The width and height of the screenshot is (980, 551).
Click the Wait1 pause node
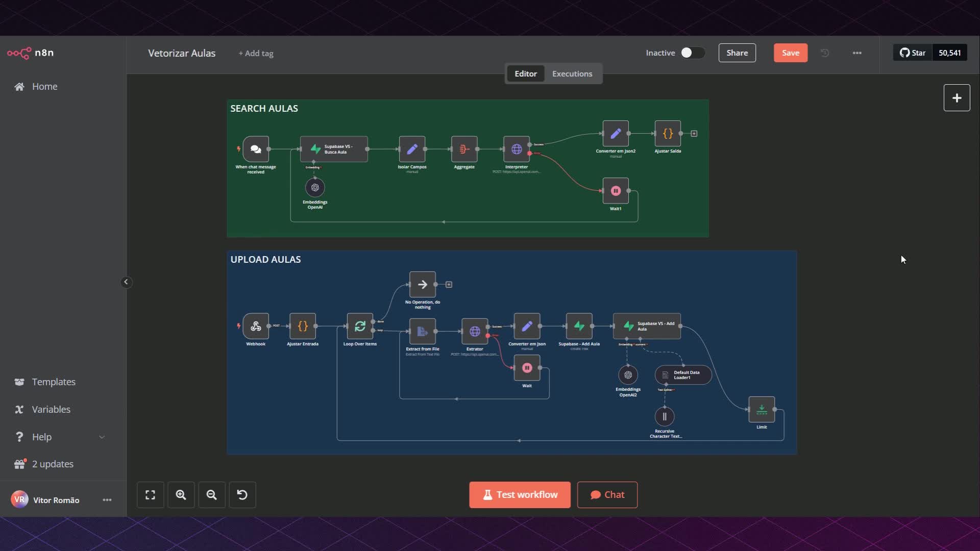pyautogui.click(x=616, y=191)
